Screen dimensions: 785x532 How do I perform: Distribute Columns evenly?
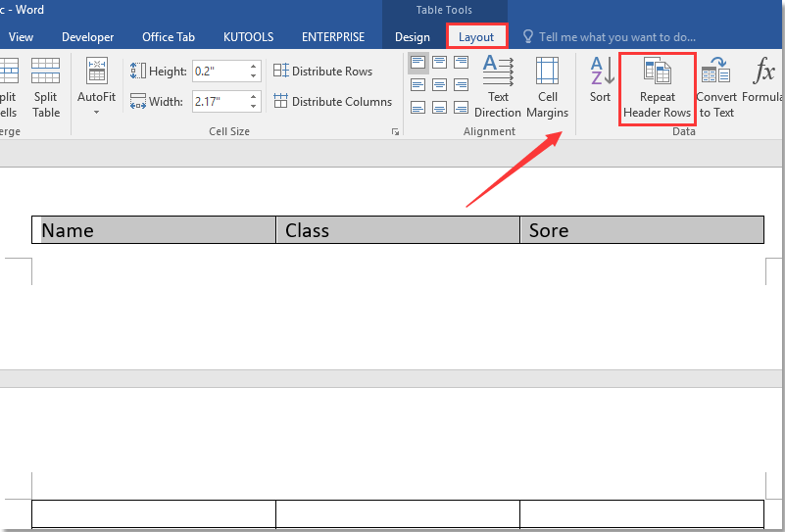331,102
